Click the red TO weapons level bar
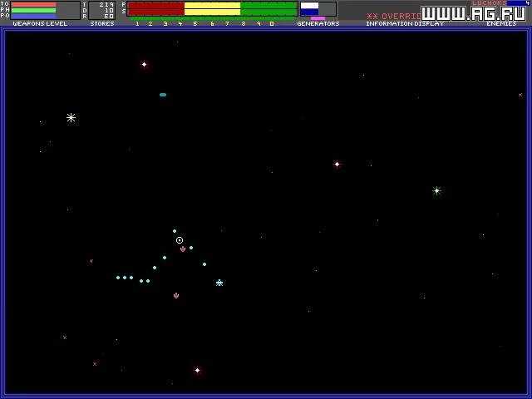The width and height of the screenshot is (532, 399). (33, 5)
